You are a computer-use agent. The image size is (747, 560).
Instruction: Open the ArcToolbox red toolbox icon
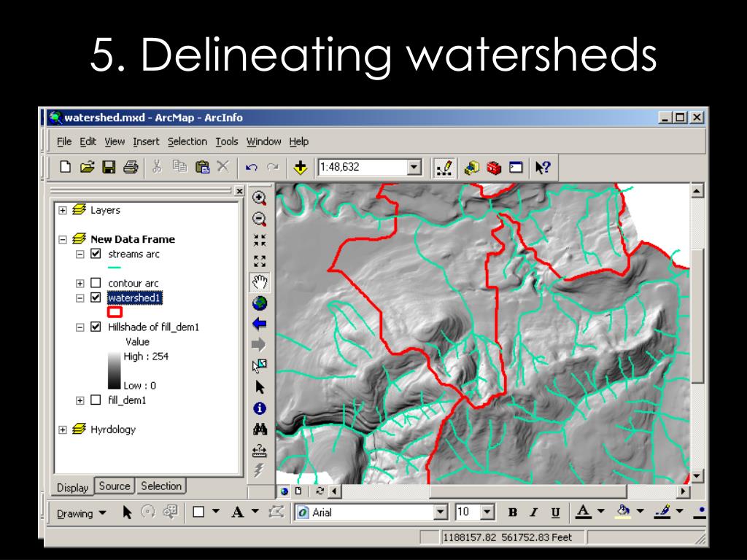(x=494, y=167)
